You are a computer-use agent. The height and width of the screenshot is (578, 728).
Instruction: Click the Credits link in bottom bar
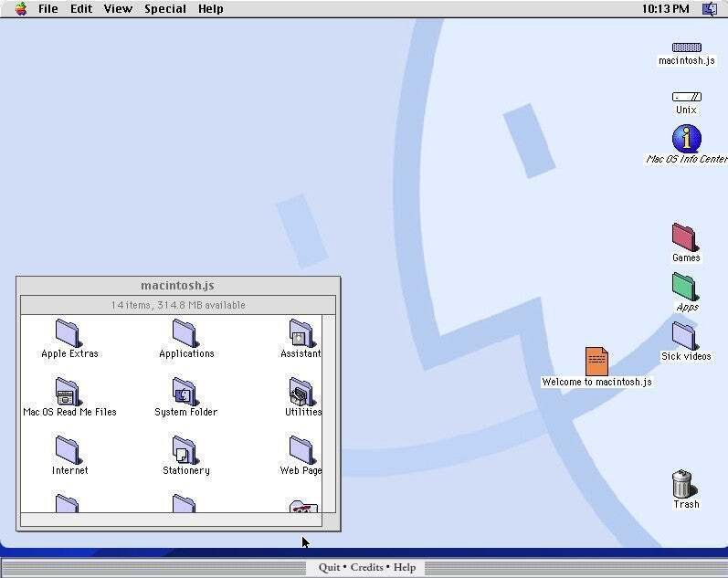coord(366,567)
